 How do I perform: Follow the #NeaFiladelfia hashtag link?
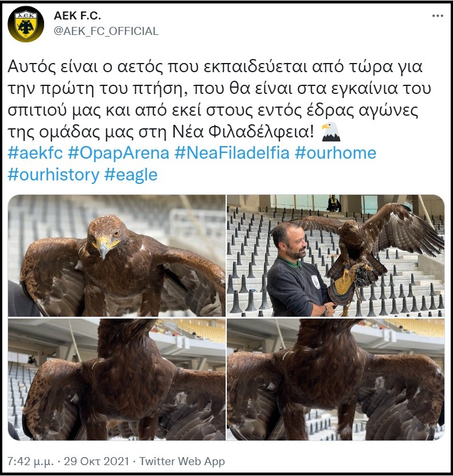tap(232, 153)
